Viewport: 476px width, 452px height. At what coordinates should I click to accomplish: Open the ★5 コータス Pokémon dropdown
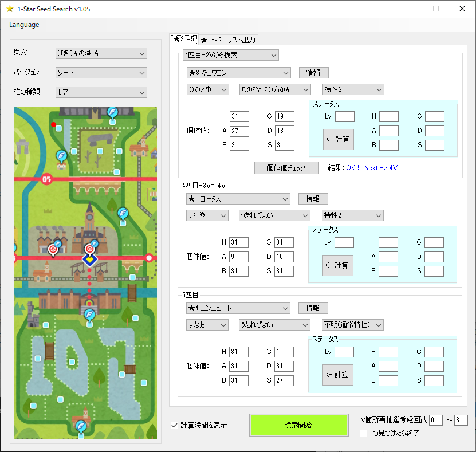[x=238, y=199]
